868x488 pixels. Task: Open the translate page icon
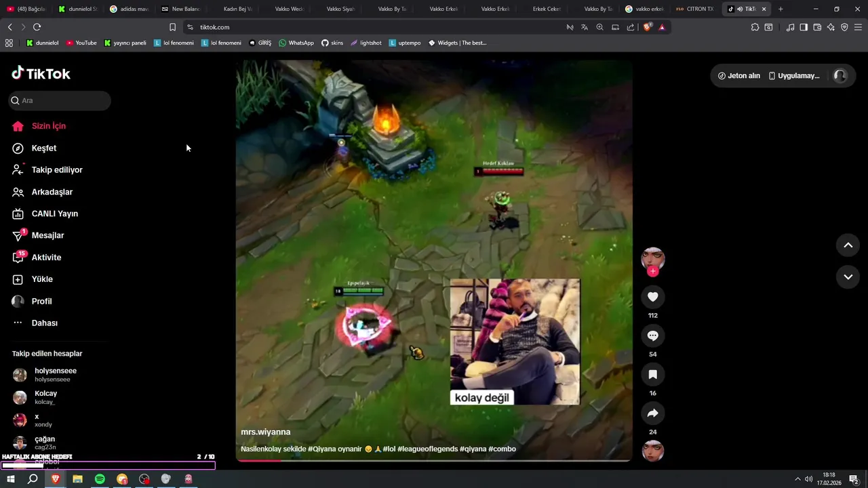point(584,27)
